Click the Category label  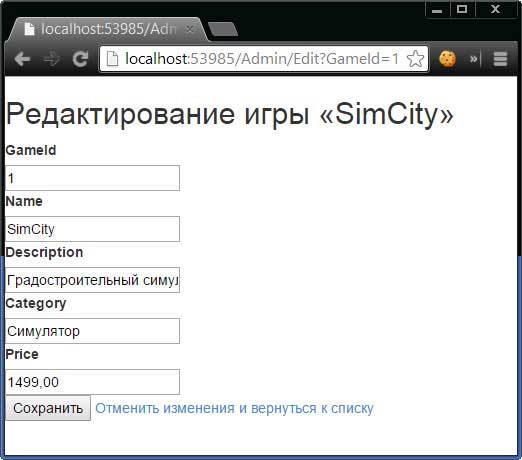[x=36, y=304]
